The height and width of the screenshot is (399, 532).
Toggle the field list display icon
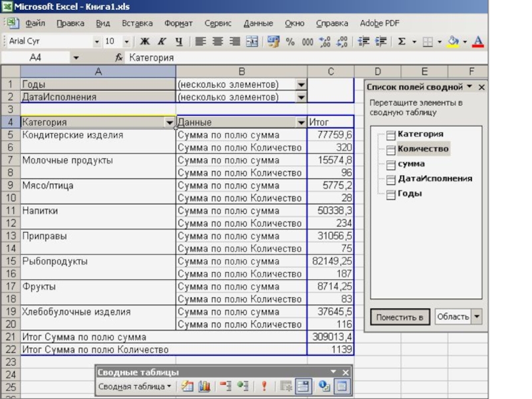[341, 386]
